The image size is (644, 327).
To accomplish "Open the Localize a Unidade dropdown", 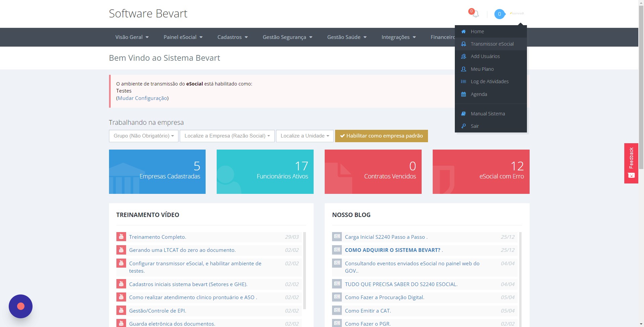I will tap(305, 136).
